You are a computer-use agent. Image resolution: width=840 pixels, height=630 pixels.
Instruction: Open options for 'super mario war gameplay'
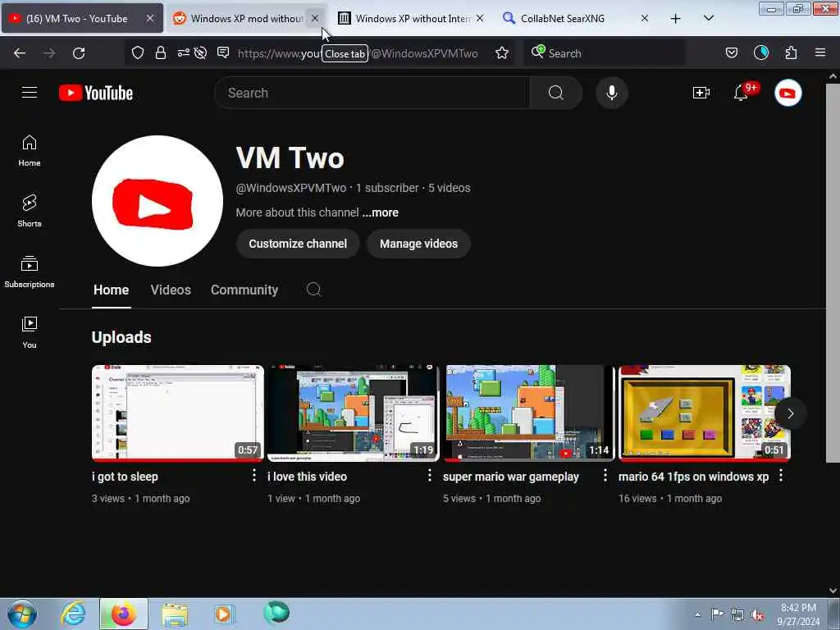[x=605, y=475]
